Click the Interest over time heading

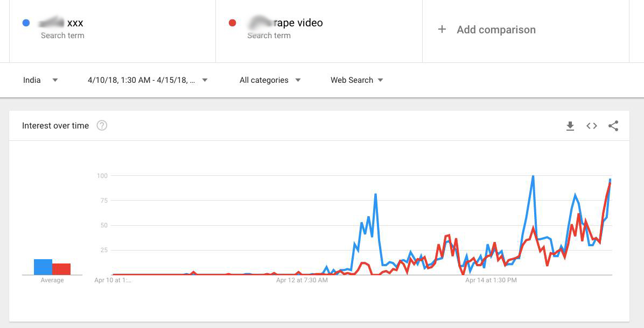55,126
